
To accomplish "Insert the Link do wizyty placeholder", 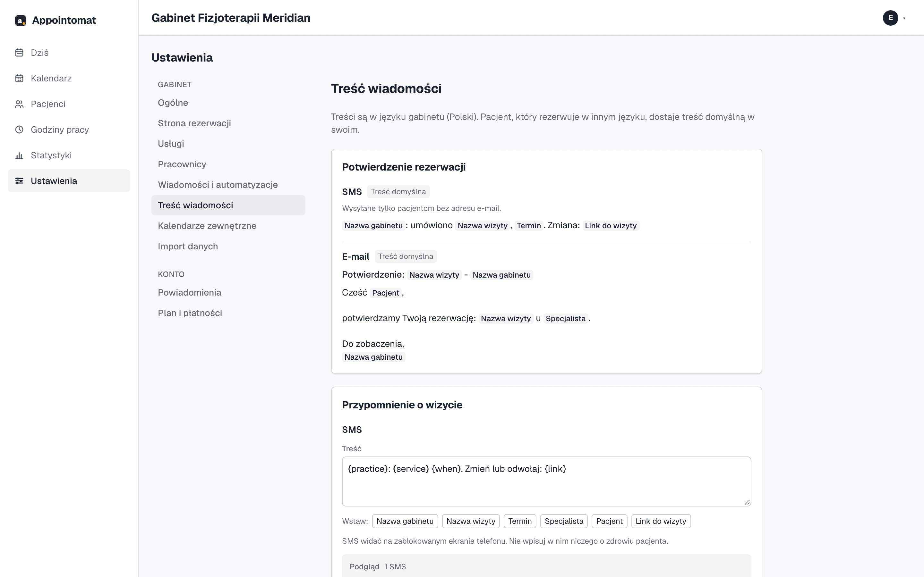I will [x=661, y=521].
